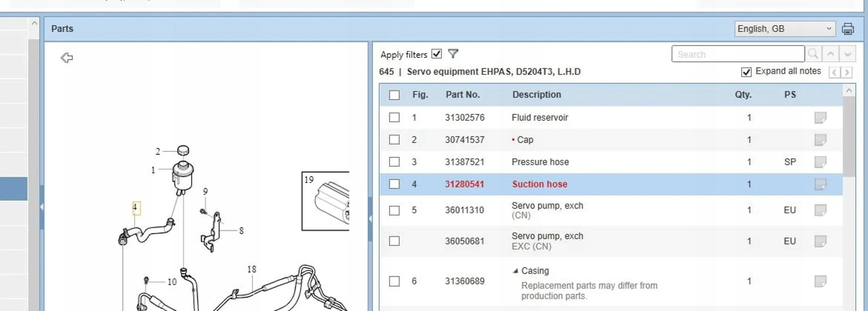Click part number 30741537
Screen dimensions: 868x311
465,140
